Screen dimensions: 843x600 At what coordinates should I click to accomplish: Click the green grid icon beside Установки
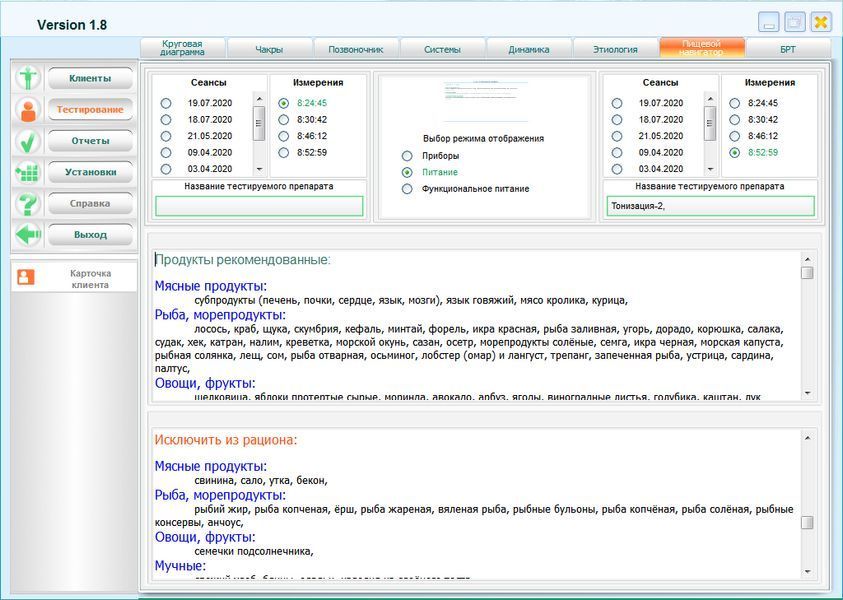pos(28,172)
